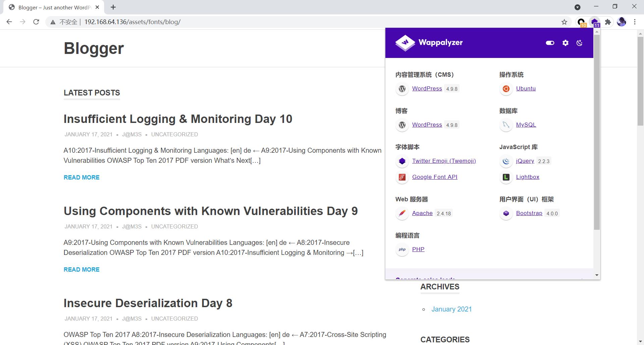Screen dimensions: 644x345
Task: Reload the current page
Action: 36,22
